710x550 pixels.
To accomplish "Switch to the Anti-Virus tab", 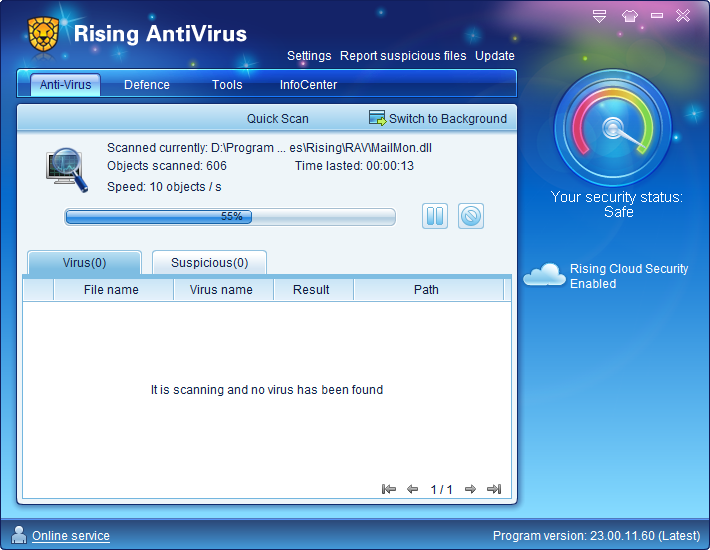I will tap(66, 85).
